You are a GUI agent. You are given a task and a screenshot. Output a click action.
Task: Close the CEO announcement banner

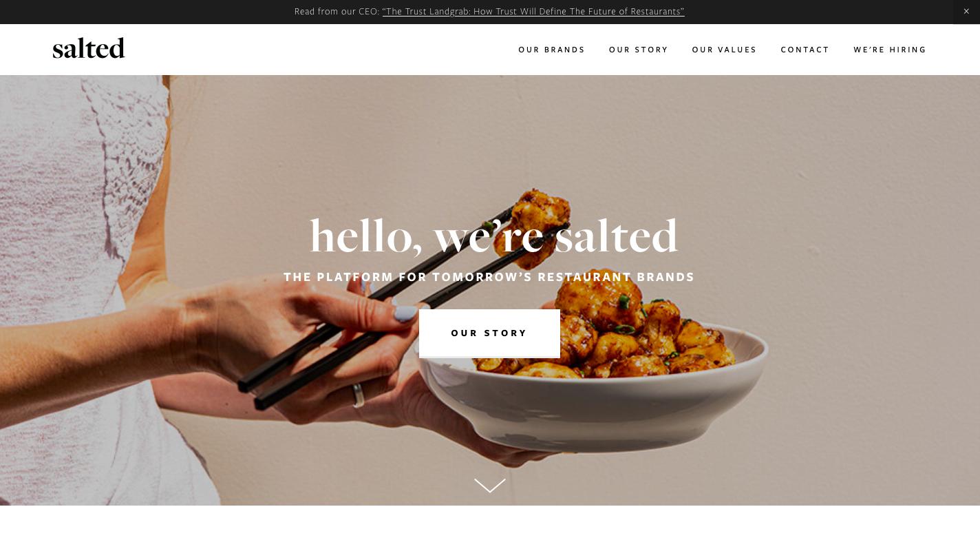click(966, 12)
